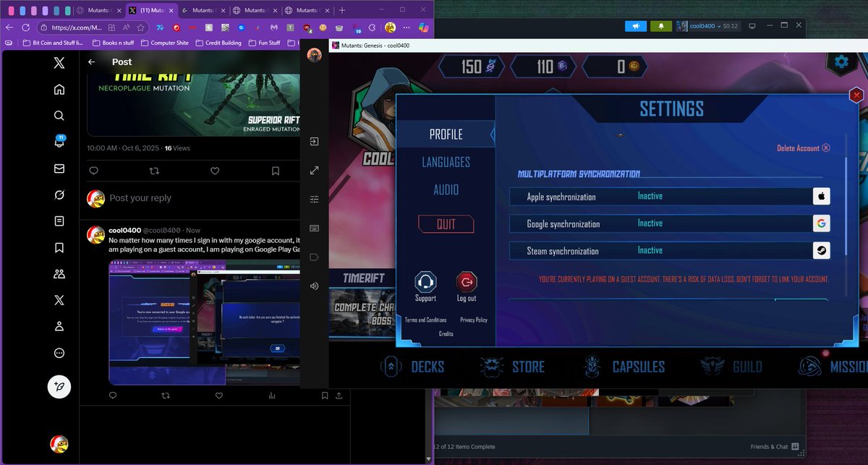Switch to the Languages settings tab
Viewport: 868px width, 465px height.
click(x=446, y=162)
